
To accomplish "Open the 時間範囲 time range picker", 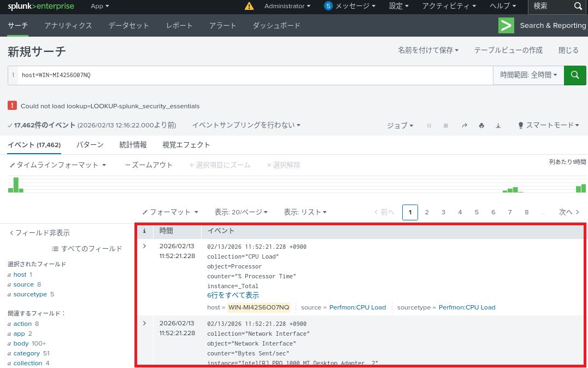I will click(x=528, y=75).
